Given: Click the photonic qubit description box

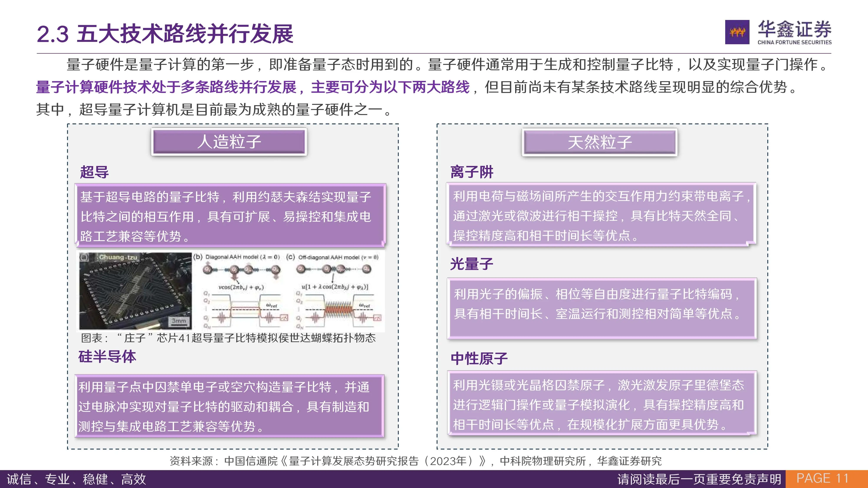Looking at the screenshot, I should pyautogui.click(x=602, y=308).
